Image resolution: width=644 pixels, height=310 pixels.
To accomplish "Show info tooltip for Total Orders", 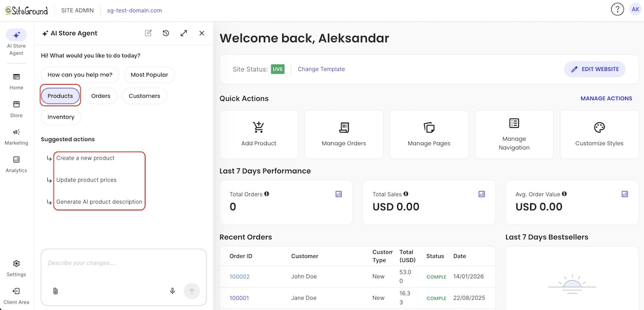I will coord(267,194).
